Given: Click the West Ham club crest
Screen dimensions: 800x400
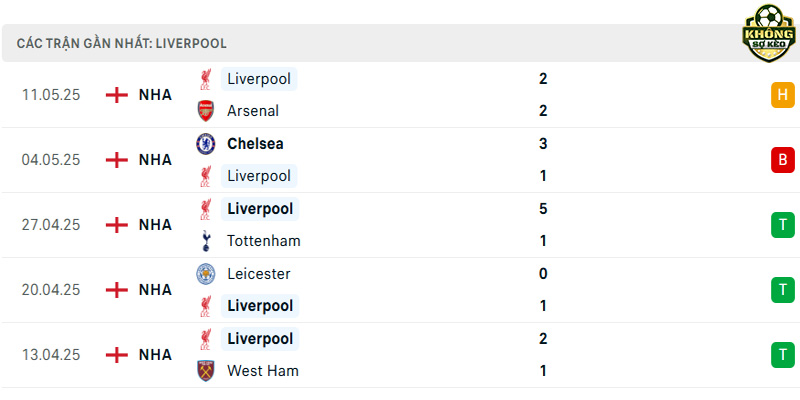Looking at the screenshot, I should point(206,371).
